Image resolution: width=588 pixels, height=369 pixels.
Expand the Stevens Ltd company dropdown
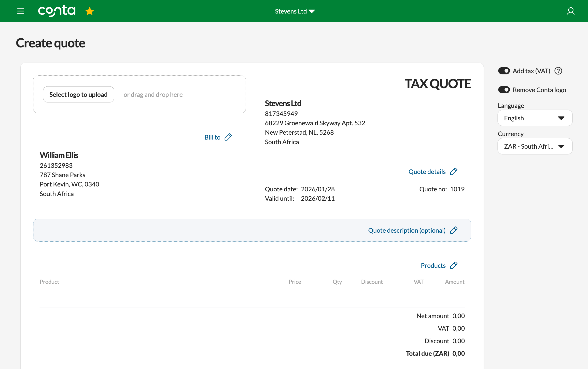[x=295, y=11]
